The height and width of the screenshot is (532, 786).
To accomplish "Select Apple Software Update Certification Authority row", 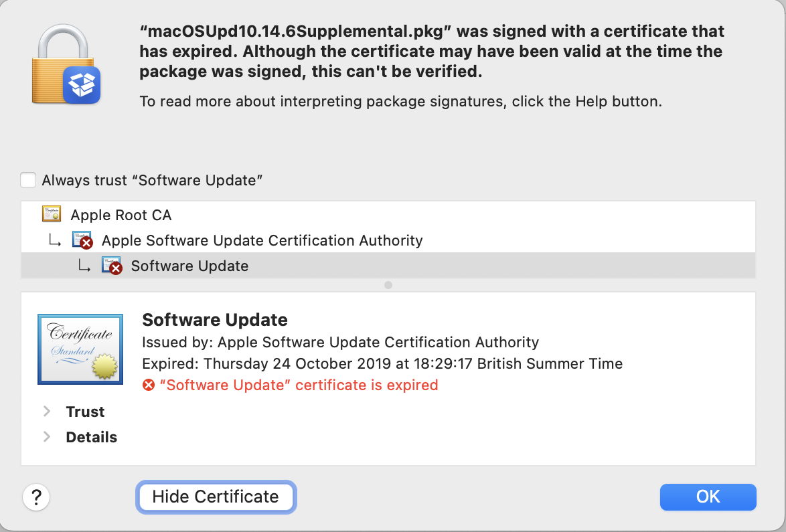I will click(262, 240).
